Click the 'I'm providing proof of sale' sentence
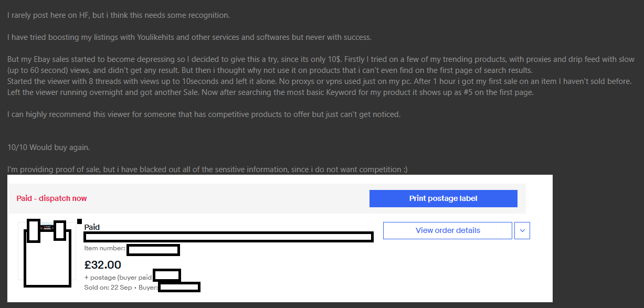 (208, 169)
